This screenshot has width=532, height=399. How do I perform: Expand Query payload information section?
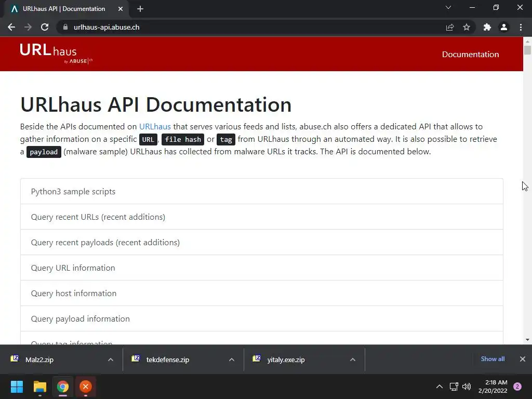coord(262,318)
